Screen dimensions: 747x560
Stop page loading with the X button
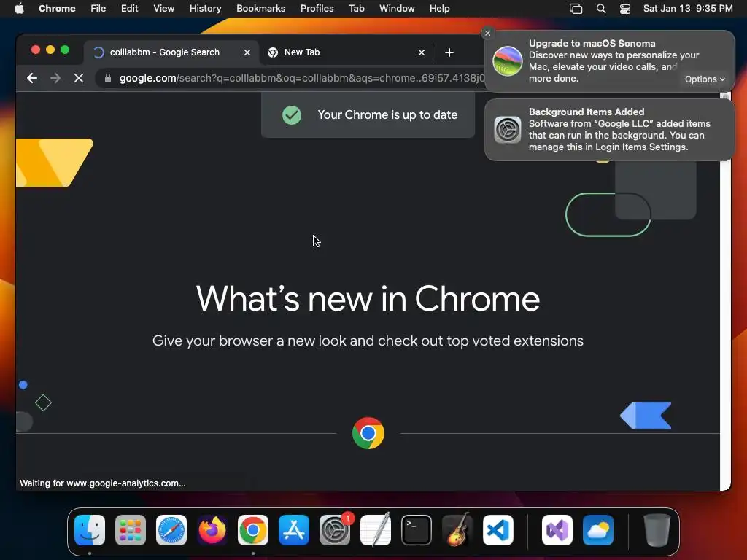tap(79, 78)
